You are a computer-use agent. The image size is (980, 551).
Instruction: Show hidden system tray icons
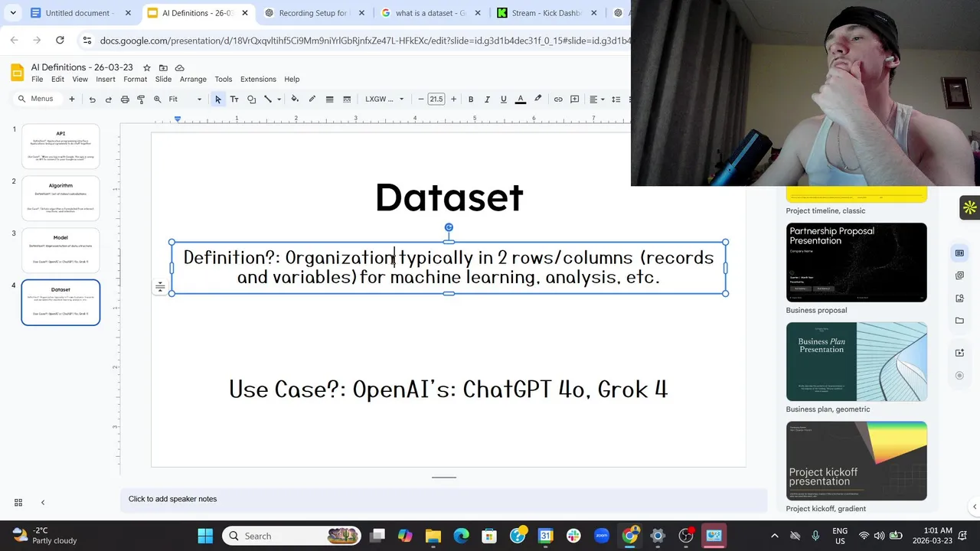[x=774, y=536]
